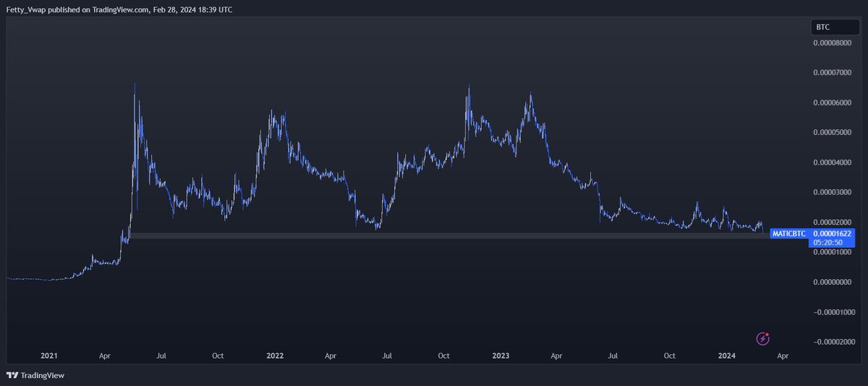Click the 2022 time axis label
The image size is (868, 386).
pos(275,356)
